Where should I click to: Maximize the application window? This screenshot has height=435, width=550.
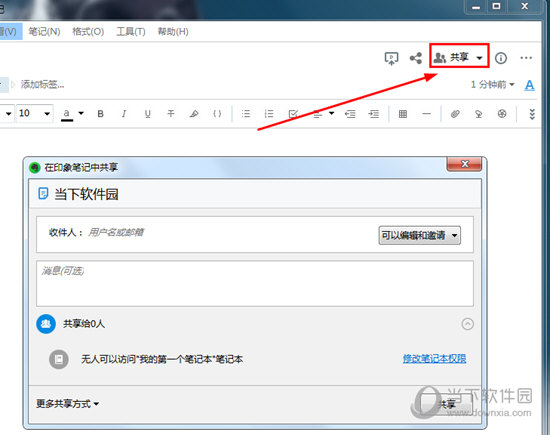(x=496, y=6)
